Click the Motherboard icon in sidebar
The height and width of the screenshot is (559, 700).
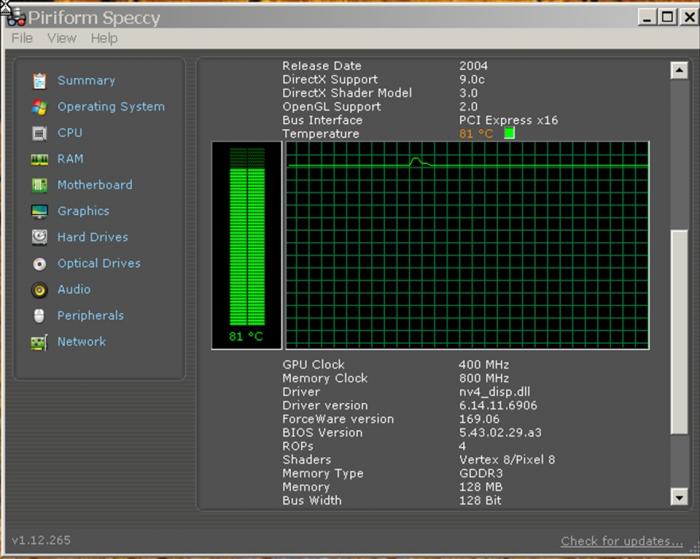39,185
